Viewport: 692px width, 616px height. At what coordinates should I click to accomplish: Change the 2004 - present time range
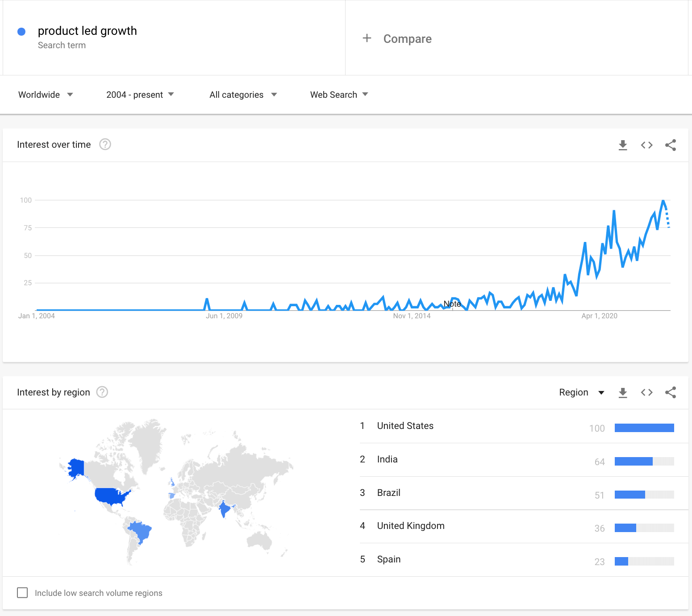point(140,95)
